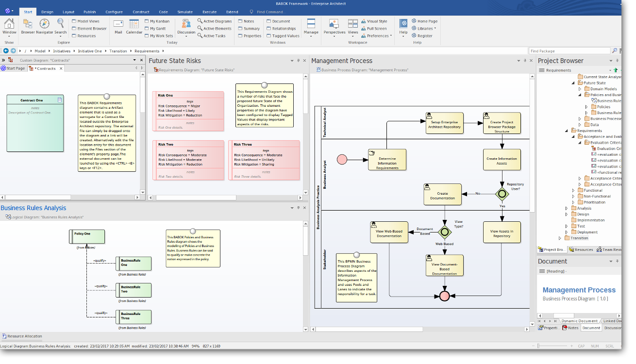
Task: Expand the Analysis folder in Project Browser
Action: tap(567, 208)
